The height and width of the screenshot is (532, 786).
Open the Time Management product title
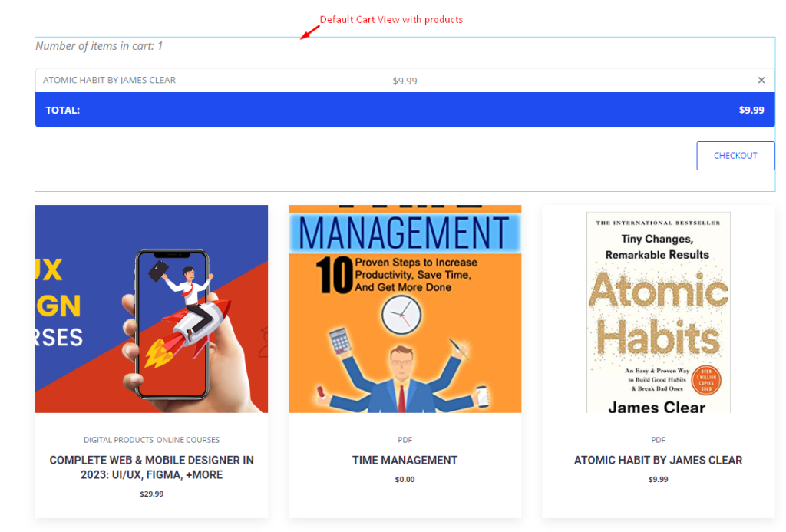(x=405, y=461)
